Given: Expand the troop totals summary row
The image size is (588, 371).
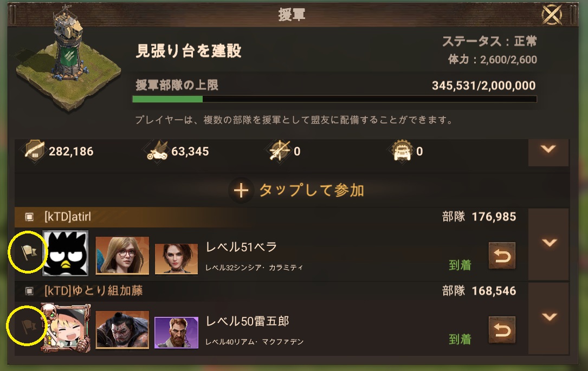Looking at the screenshot, I should tap(548, 149).
